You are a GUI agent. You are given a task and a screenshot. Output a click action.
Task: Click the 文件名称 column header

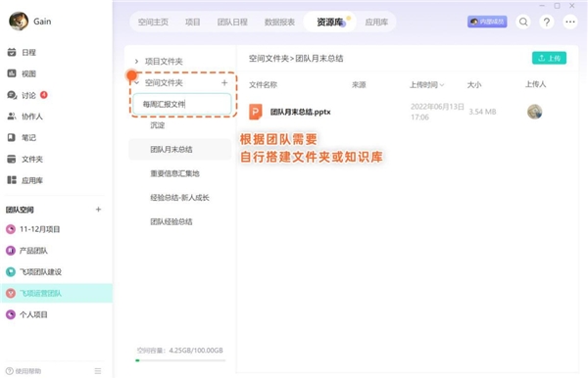(263, 85)
